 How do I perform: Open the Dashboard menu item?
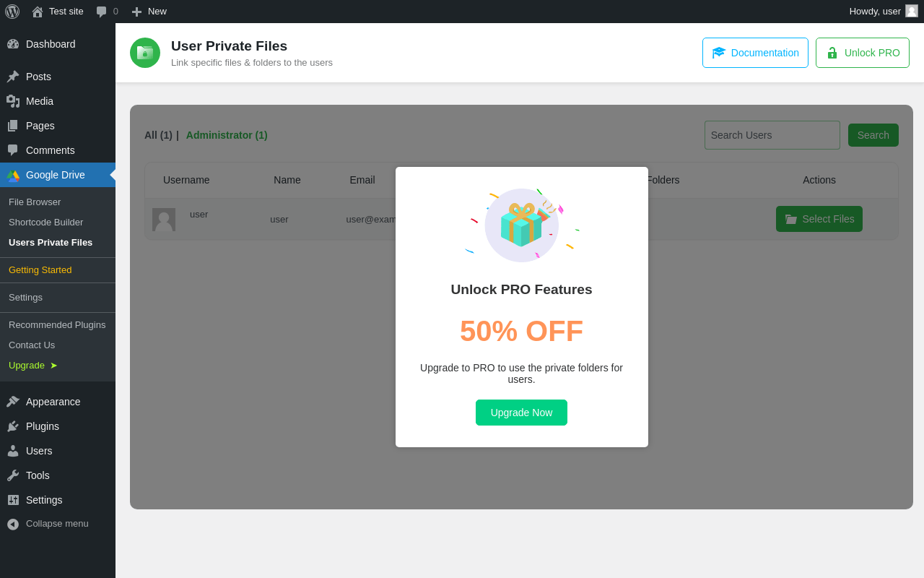(50, 44)
